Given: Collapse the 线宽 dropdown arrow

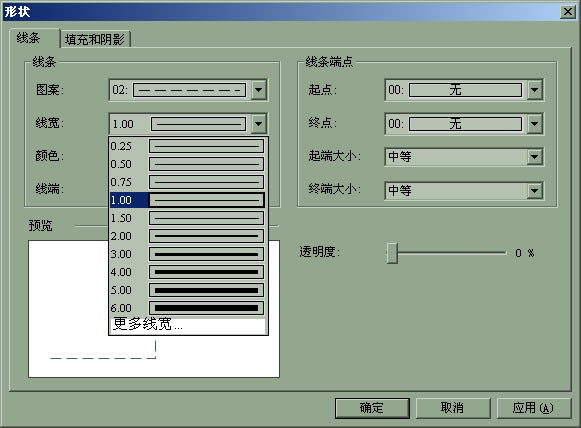Looking at the screenshot, I should 259,124.
